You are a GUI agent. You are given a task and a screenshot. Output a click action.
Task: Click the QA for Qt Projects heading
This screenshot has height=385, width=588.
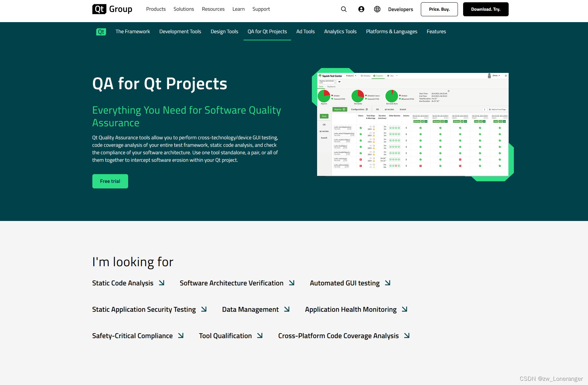[x=160, y=84]
